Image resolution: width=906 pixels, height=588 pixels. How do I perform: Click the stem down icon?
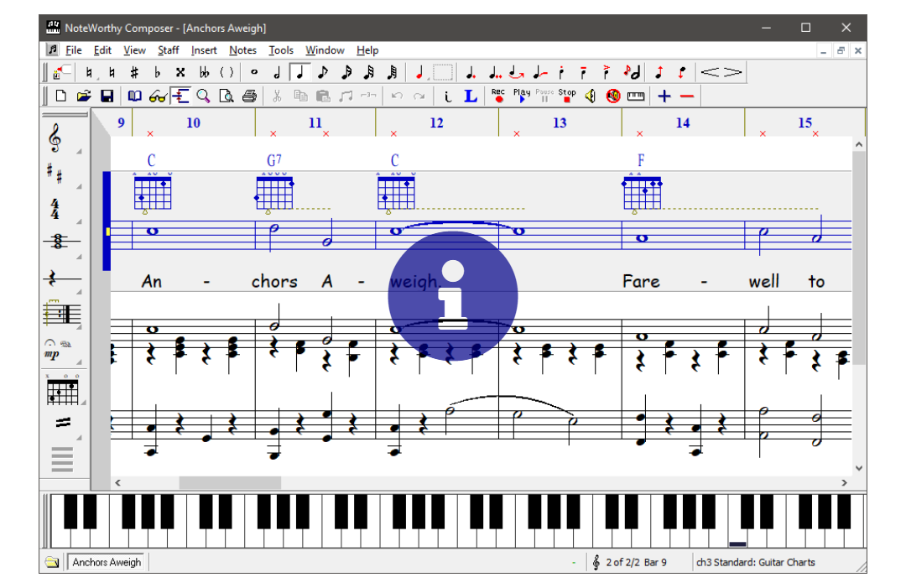[682, 72]
